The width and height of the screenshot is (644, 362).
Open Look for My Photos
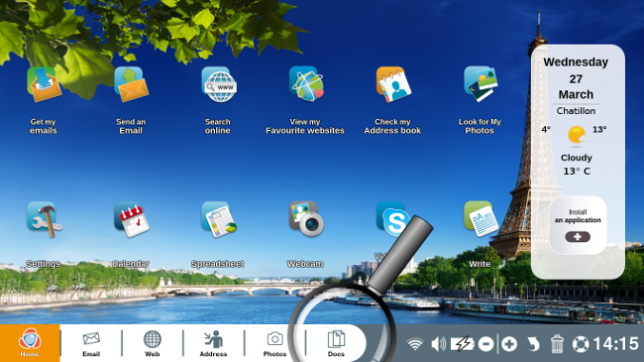(x=481, y=84)
